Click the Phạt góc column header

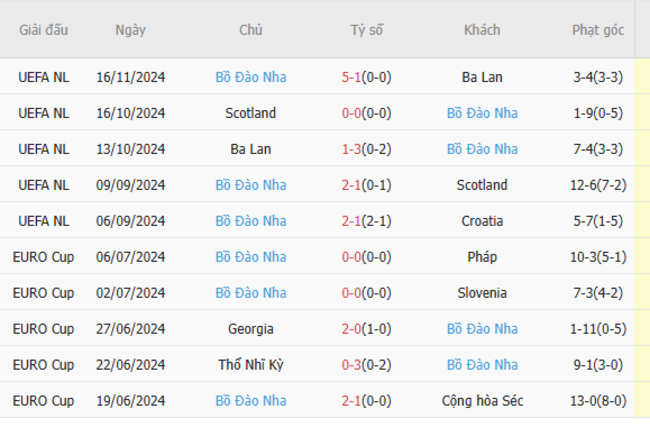point(598,30)
